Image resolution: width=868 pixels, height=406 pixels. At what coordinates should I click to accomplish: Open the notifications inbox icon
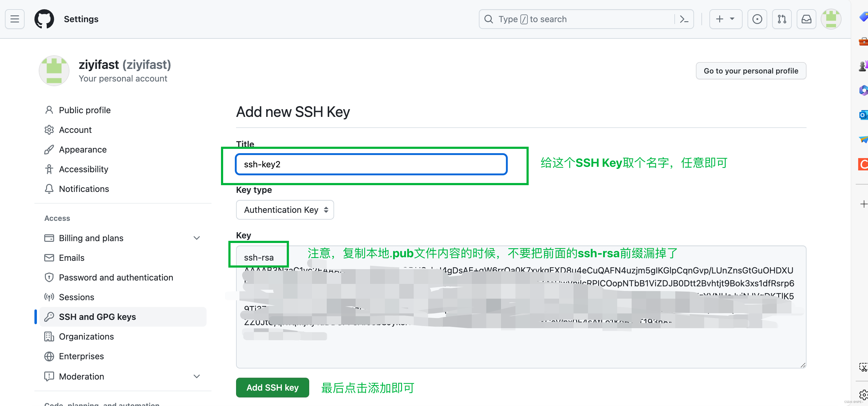pyautogui.click(x=806, y=19)
